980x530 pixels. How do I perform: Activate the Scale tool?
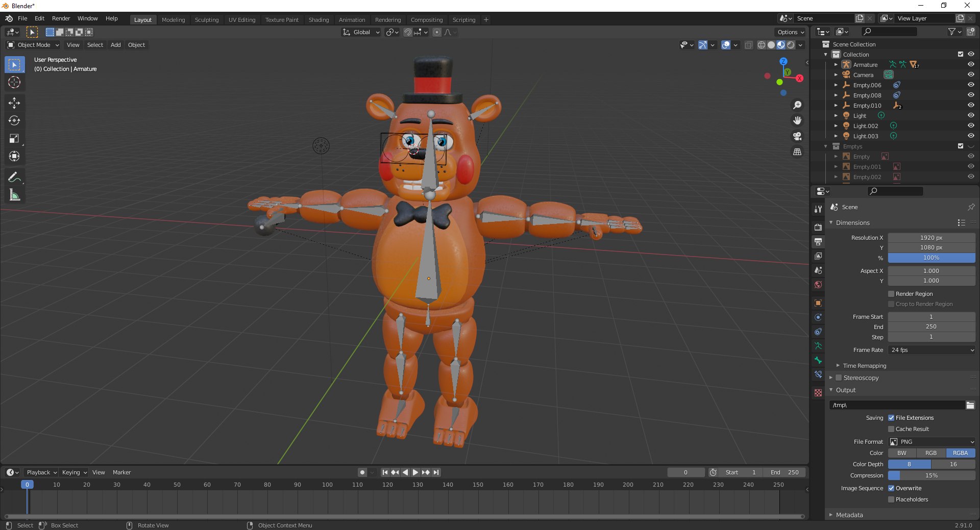tap(14, 139)
